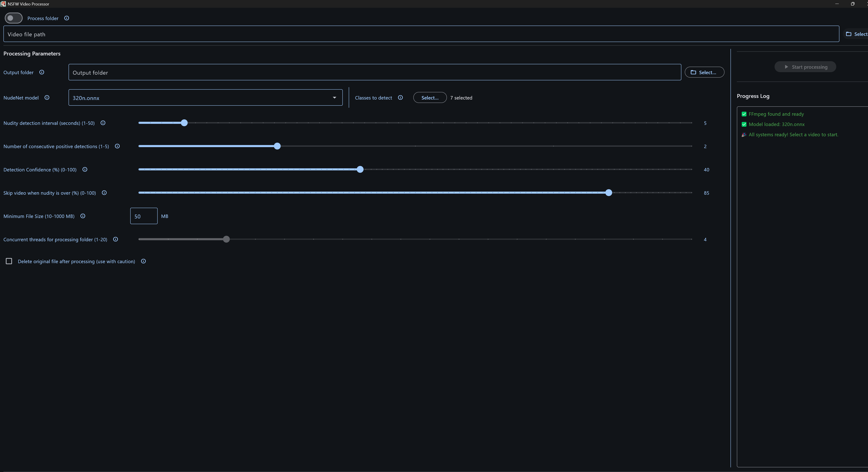Click Select button for Classes to detect
868x472 pixels.
(x=430, y=98)
